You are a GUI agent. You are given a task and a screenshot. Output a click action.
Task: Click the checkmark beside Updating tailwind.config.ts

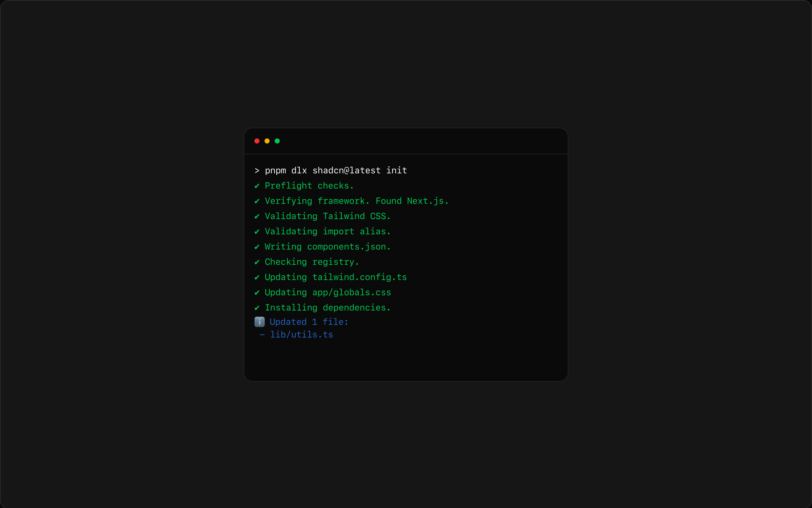[257, 277]
